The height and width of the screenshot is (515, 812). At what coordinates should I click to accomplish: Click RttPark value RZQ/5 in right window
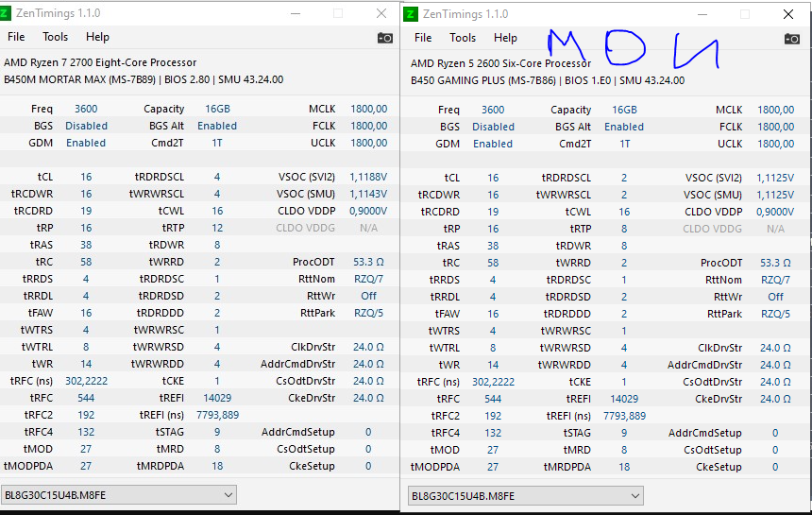coord(776,314)
